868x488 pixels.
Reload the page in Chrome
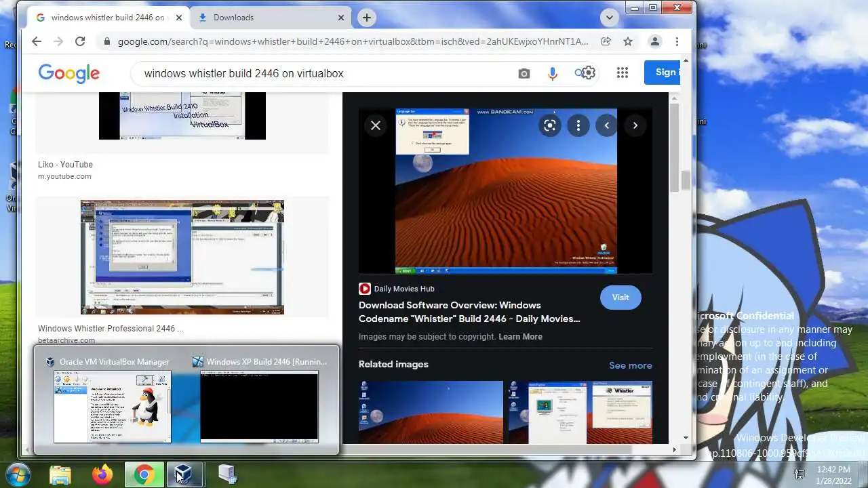80,41
